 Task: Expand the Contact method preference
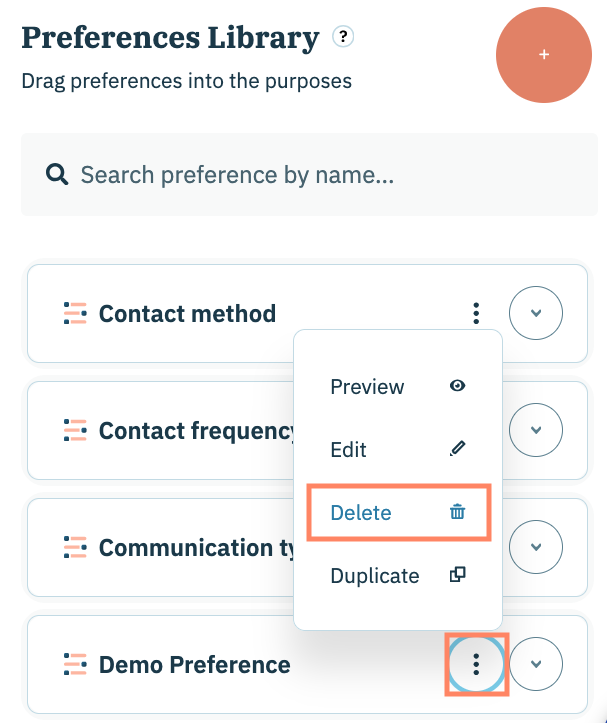[536, 314]
